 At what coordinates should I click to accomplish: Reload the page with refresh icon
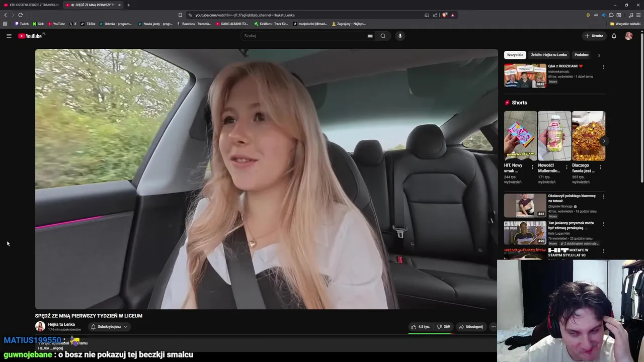point(20,15)
